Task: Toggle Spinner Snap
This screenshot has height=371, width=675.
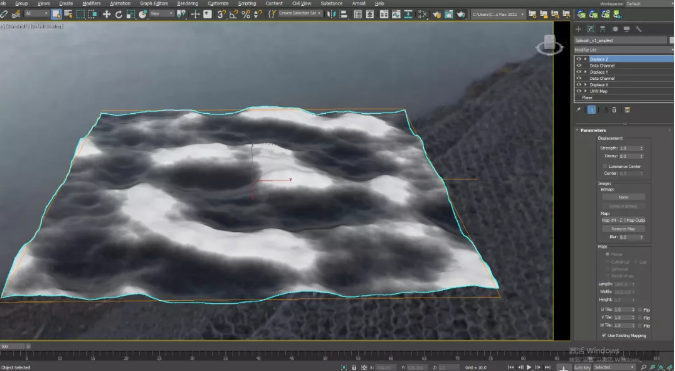Action: [258, 14]
